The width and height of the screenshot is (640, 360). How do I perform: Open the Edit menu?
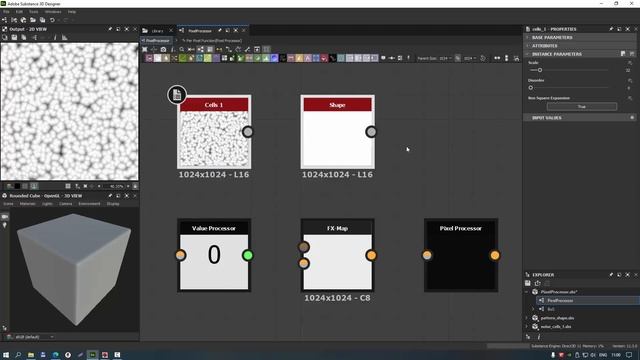point(19,12)
